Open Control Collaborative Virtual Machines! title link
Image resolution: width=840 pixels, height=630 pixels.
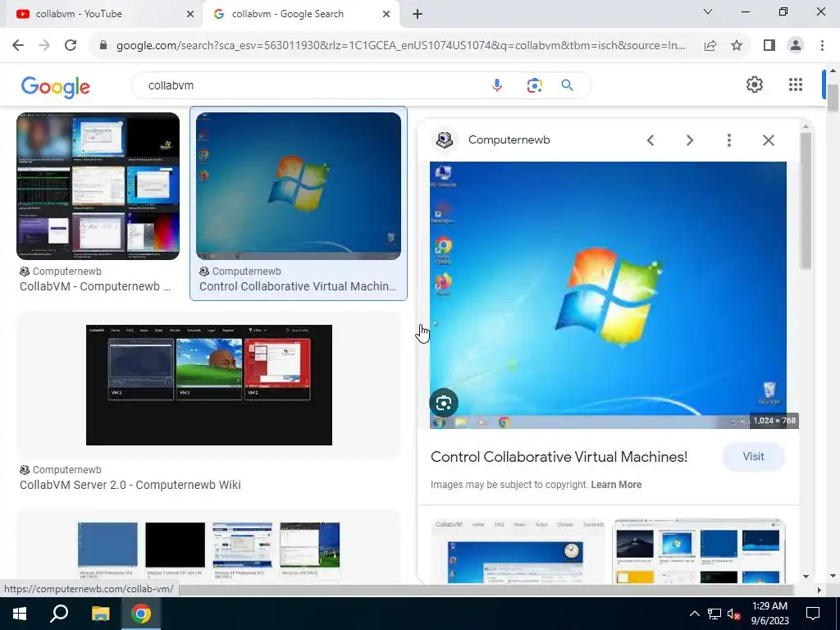point(559,457)
